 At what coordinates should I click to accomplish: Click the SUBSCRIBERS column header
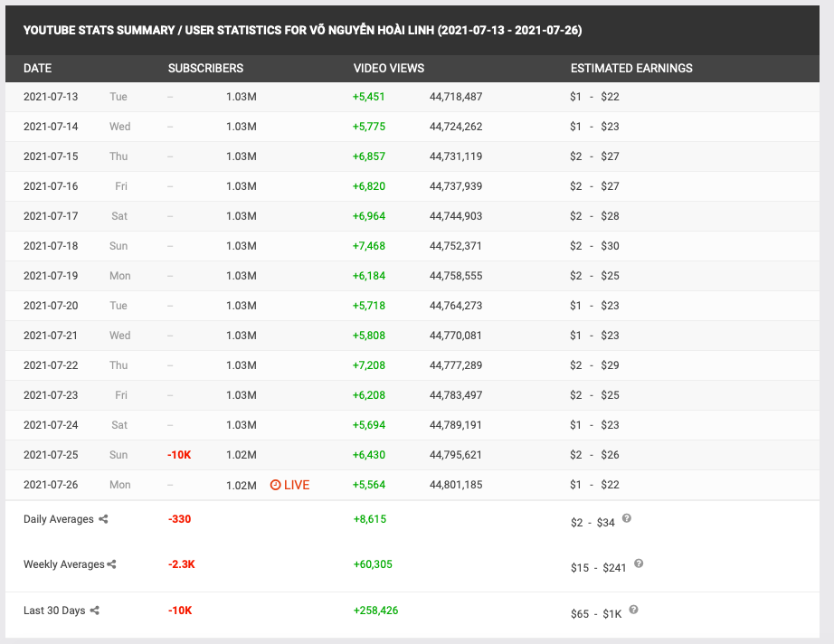(x=205, y=68)
